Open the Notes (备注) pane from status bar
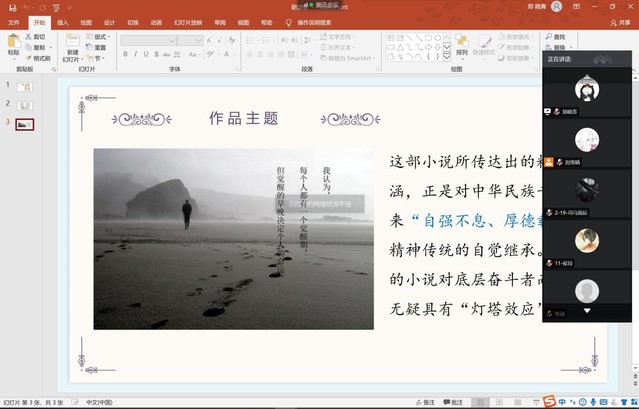Screen dimensions: 639x409 click(x=426, y=402)
